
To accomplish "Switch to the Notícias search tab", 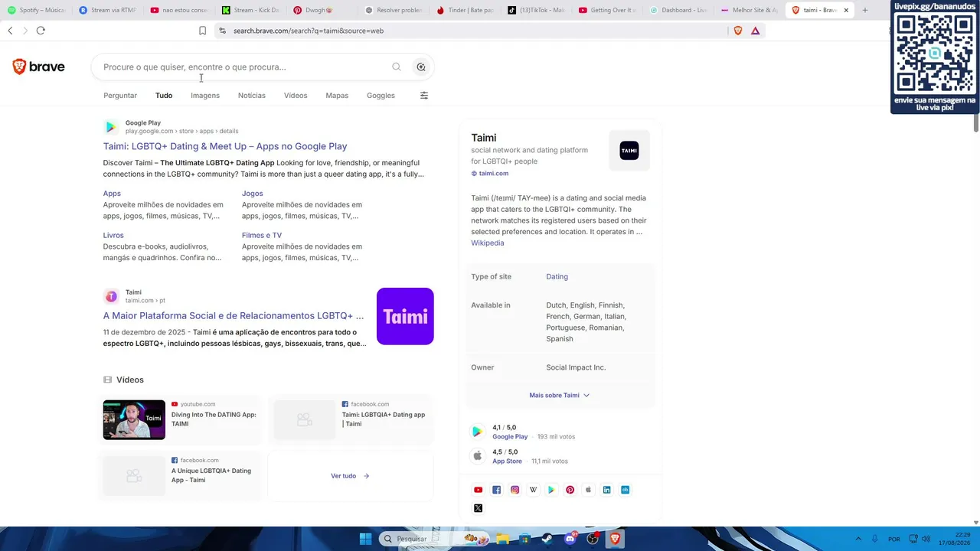I will click(252, 96).
